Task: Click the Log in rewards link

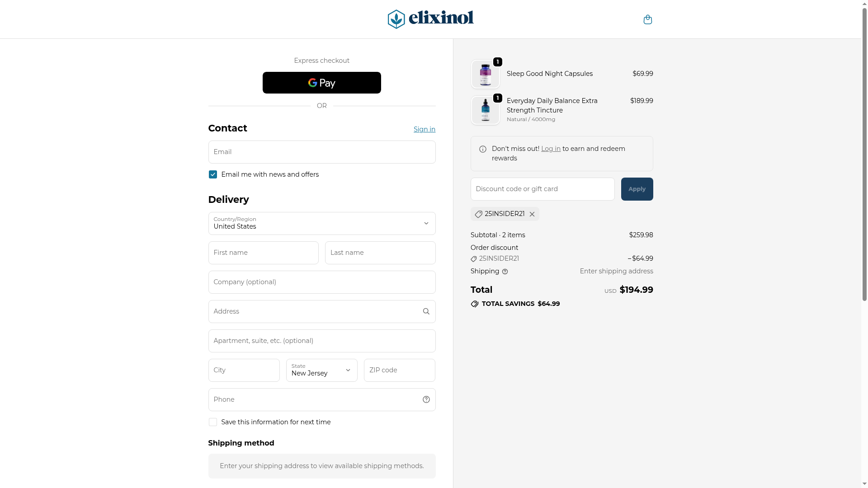Action: pos(551,149)
